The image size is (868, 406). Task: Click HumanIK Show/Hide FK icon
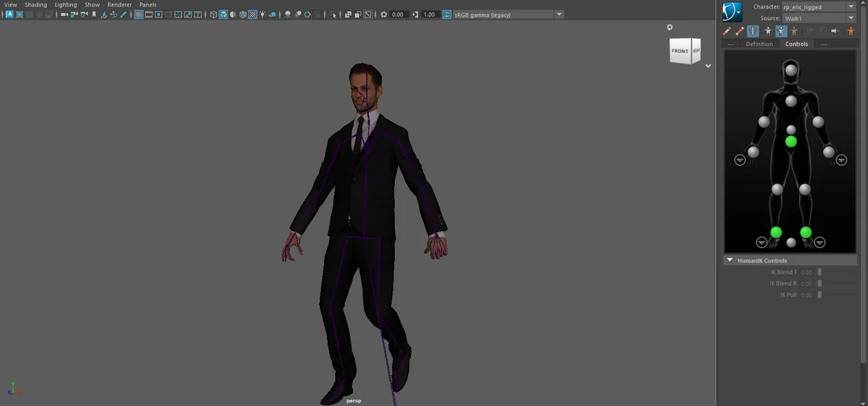pyautogui.click(x=740, y=31)
